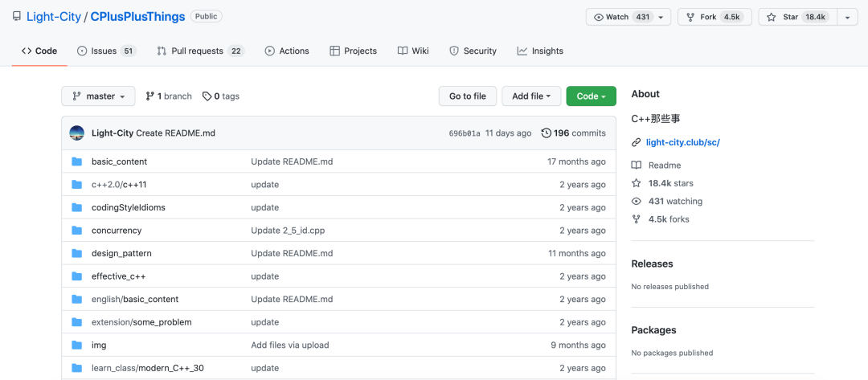Open the Readme link in About
The height and width of the screenshot is (380, 868).
(665, 165)
